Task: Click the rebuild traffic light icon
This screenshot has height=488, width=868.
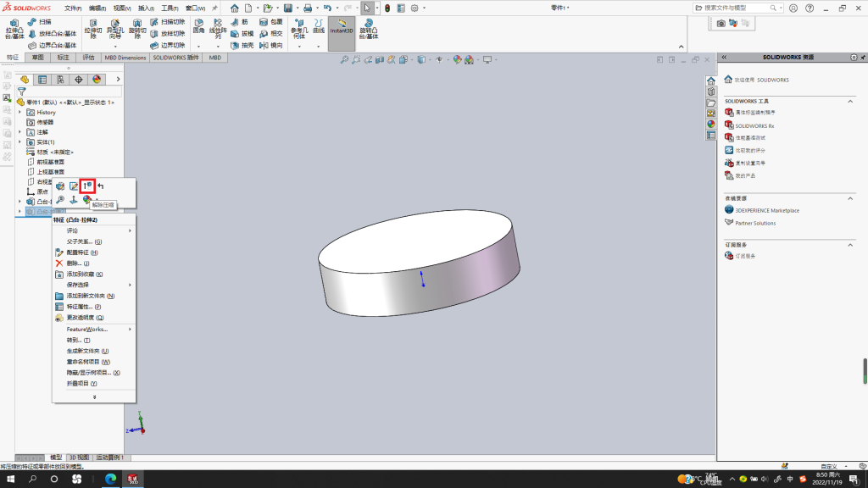Action: pos(387,8)
